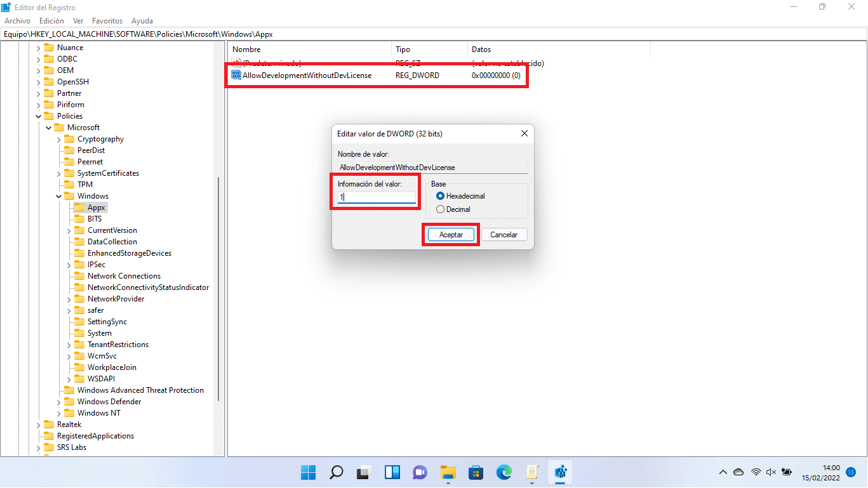Open the Ayuda menu

(142, 21)
